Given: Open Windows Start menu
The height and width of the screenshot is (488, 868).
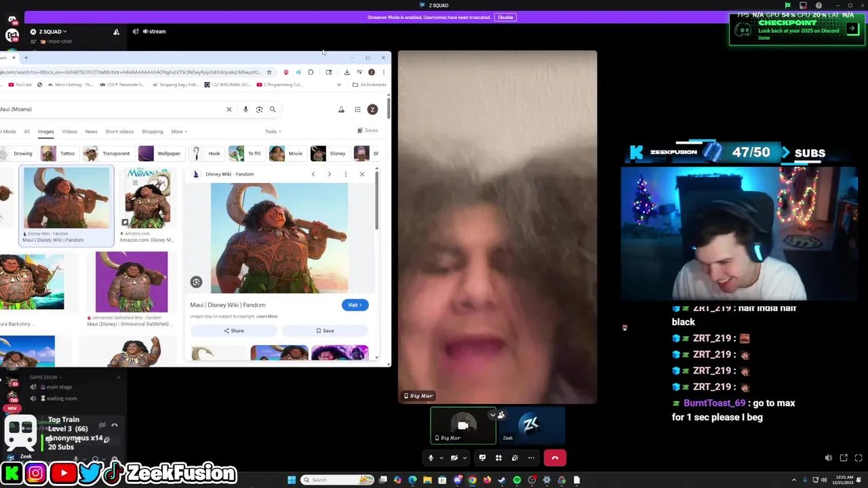Looking at the screenshot, I should pyautogui.click(x=292, y=480).
